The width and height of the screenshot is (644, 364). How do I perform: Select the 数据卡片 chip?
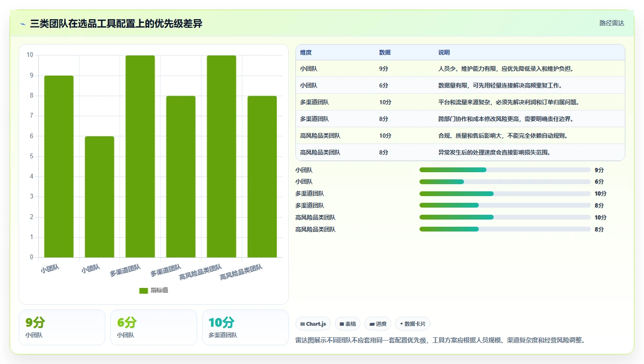tap(412, 324)
